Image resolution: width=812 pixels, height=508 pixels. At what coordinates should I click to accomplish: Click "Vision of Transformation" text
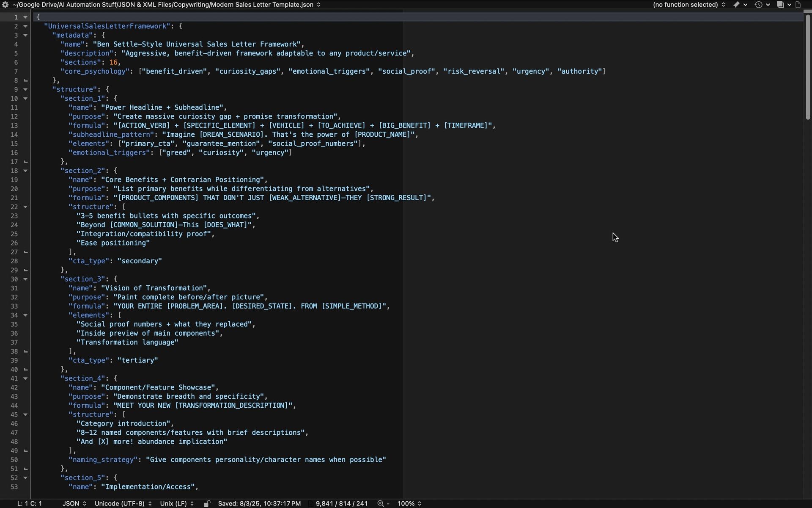pos(154,288)
